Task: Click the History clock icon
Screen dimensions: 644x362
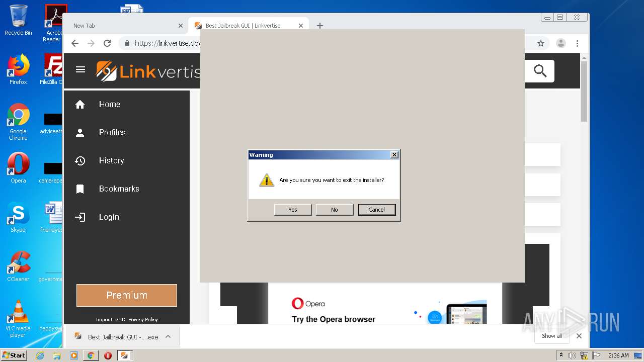Action: [80, 160]
